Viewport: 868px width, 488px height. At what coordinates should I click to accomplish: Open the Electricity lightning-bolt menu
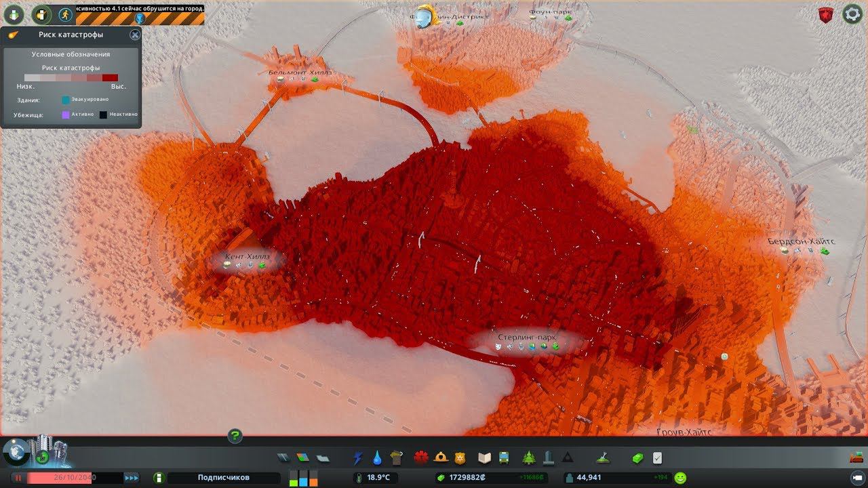(x=359, y=458)
